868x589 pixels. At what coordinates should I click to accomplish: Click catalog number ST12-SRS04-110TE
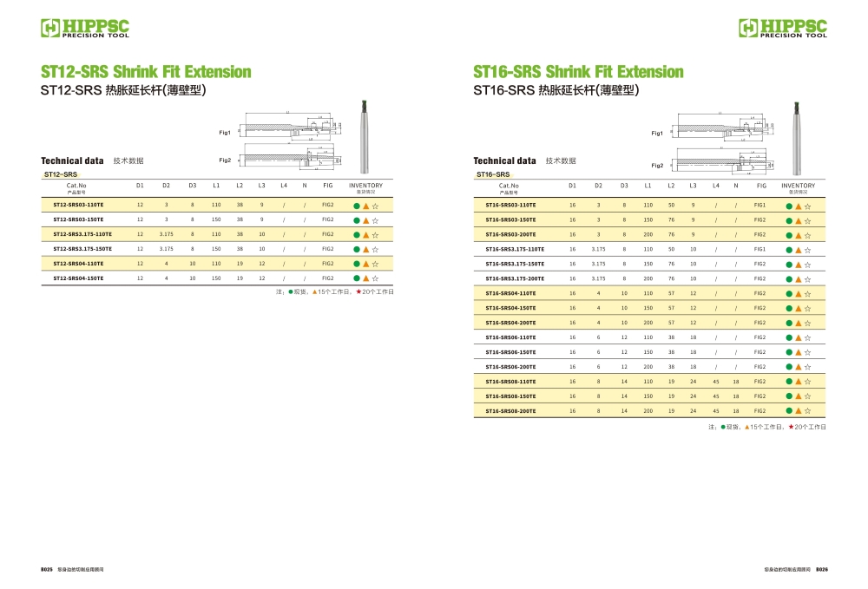[x=78, y=264]
